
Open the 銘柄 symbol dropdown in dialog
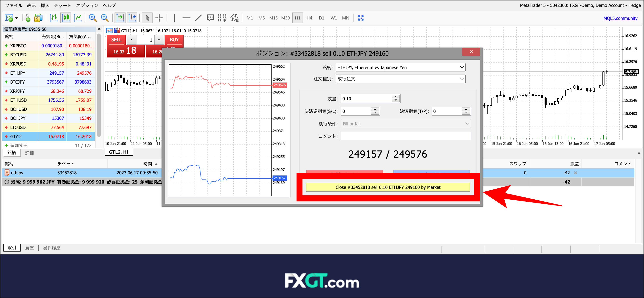pos(400,68)
